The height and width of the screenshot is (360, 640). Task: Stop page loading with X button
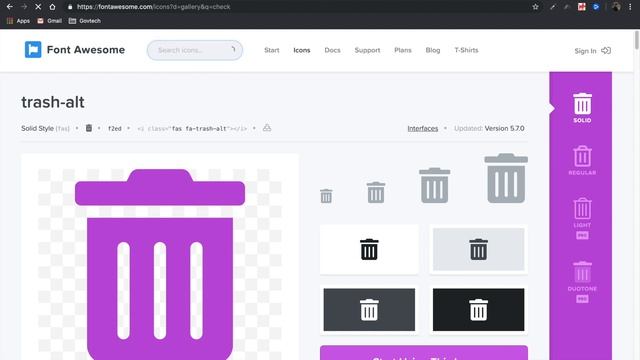point(38,7)
